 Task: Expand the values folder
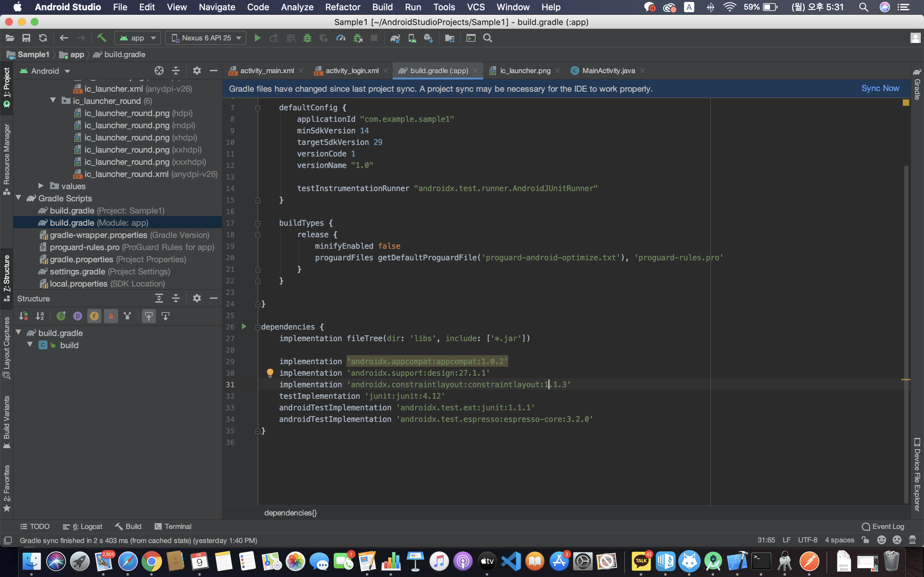(41, 186)
